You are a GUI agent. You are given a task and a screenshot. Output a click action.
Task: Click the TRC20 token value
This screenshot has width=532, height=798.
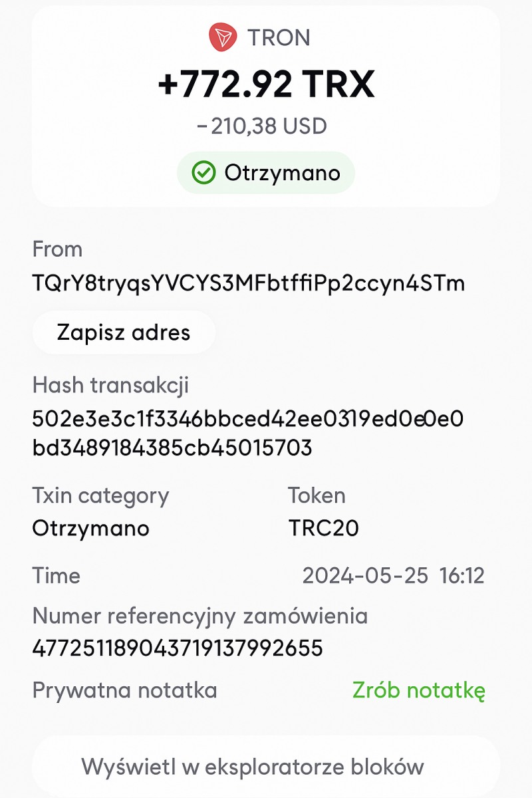[324, 528]
